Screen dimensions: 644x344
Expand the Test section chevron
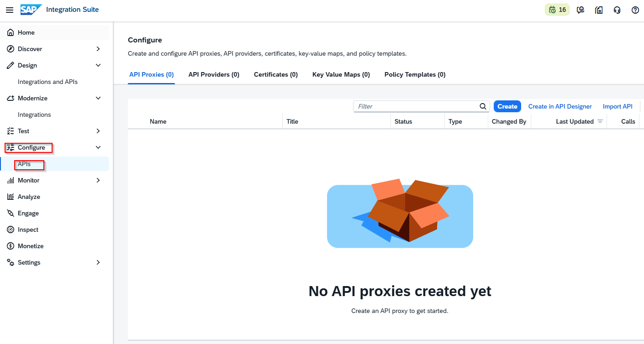pos(98,131)
